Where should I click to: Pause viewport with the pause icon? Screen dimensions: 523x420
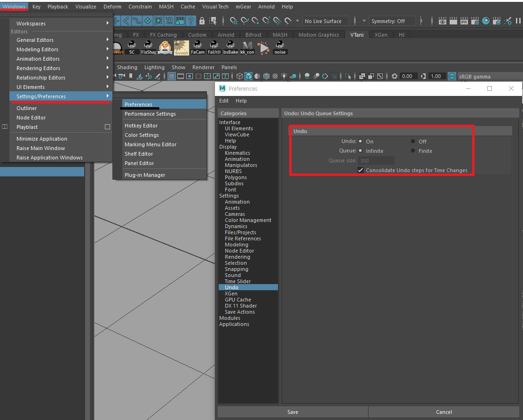pos(518,21)
